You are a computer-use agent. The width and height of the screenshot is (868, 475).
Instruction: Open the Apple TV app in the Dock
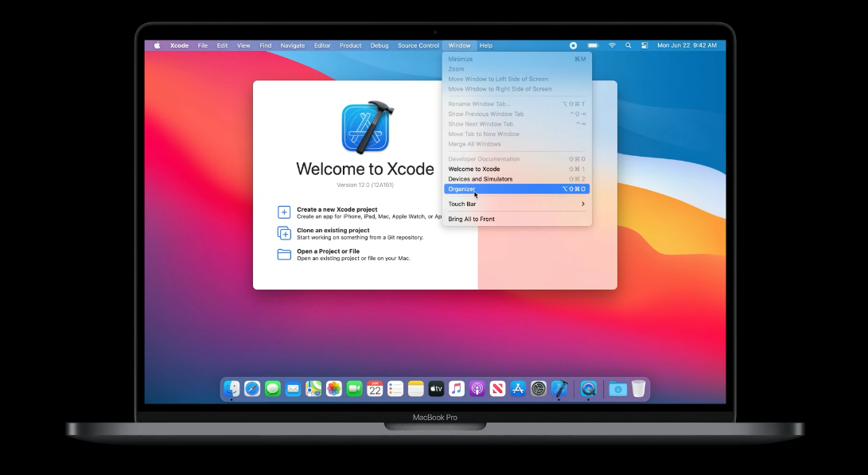[x=436, y=389]
